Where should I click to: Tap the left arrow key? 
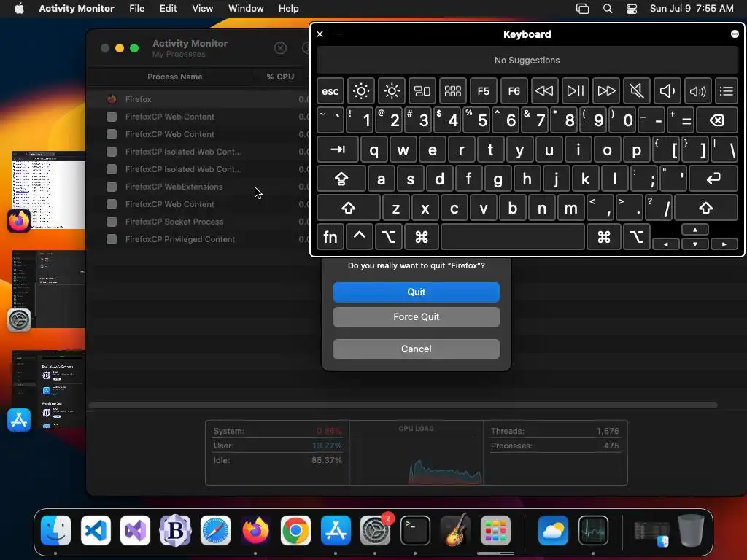665,244
